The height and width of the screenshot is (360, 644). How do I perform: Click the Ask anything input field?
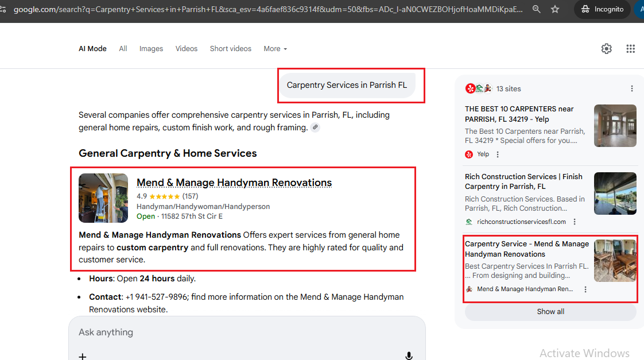pyautogui.click(x=241, y=332)
